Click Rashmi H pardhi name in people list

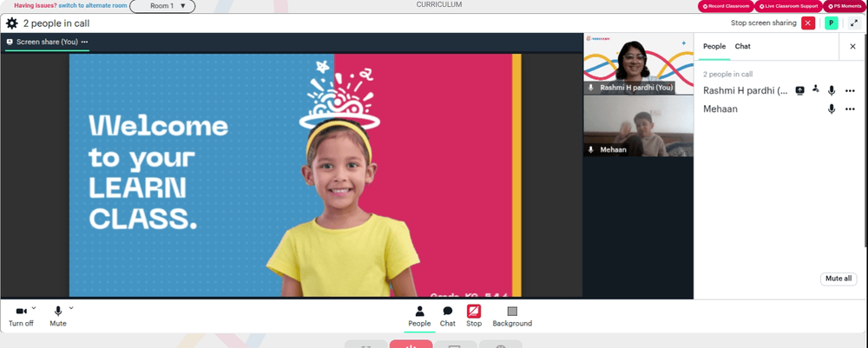745,91
